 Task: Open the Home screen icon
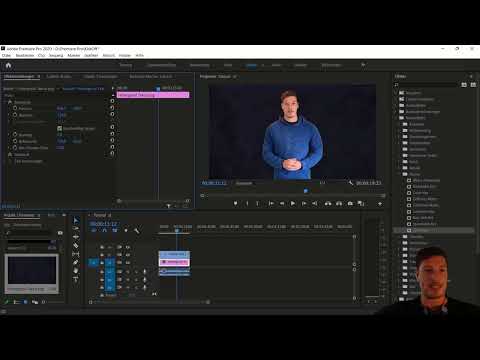click(x=9, y=65)
